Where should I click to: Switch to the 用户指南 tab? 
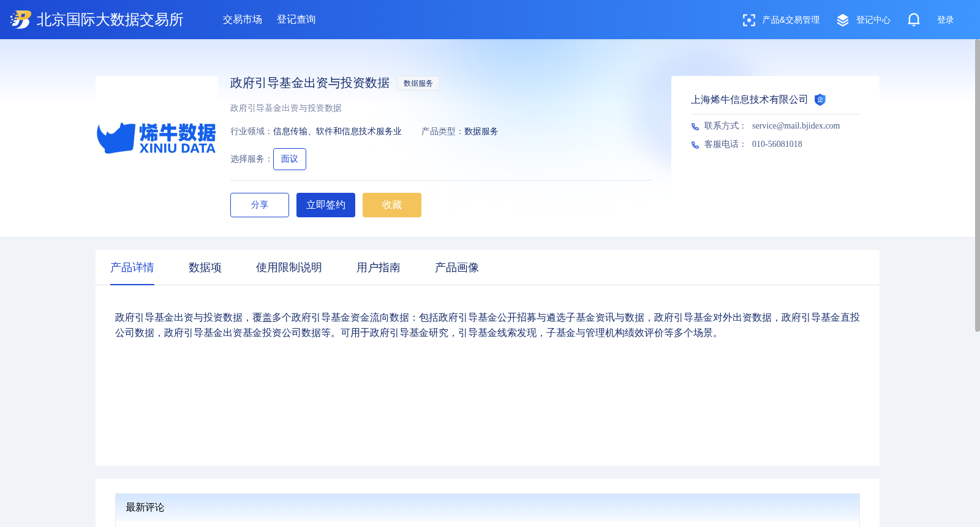click(x=379, y=267)
